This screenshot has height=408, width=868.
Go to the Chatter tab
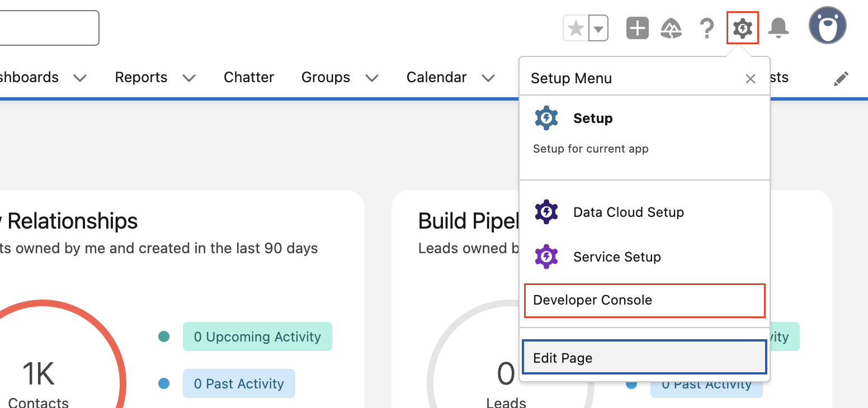(x=249, y=77)
